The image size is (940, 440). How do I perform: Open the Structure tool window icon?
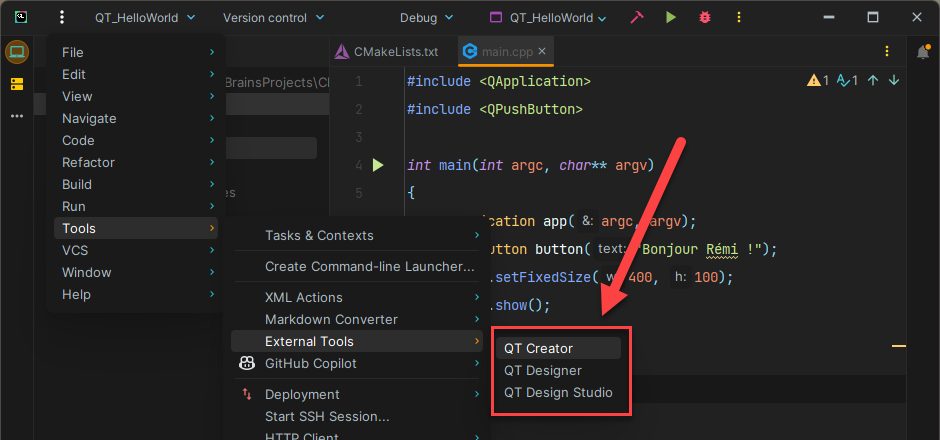pos(17,85)
